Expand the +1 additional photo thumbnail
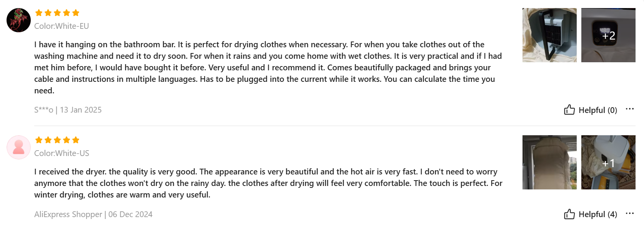This screenshot has height=229, width=644. [608, 162]
